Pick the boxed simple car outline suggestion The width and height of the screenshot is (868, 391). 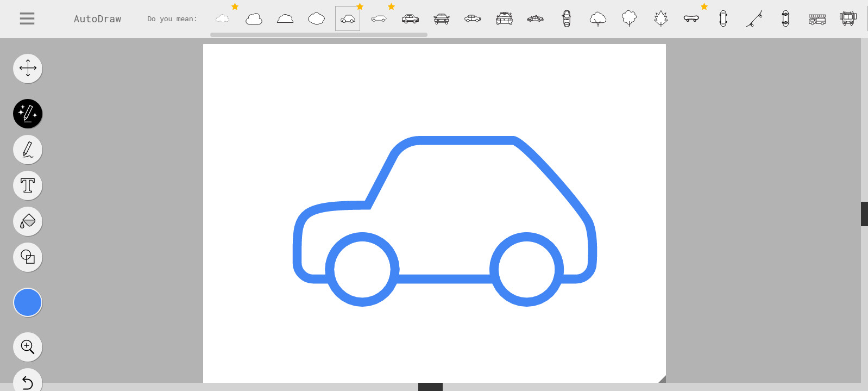click(348, 19)
